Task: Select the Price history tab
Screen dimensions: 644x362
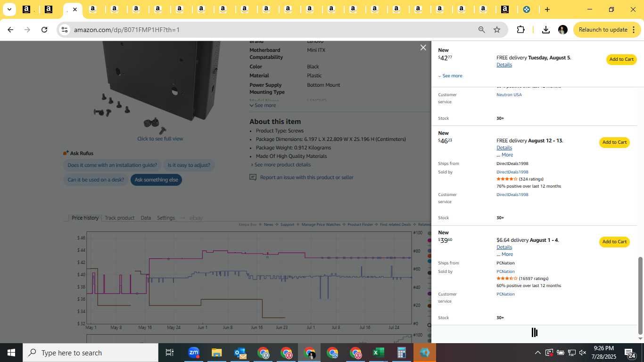Action: (x=85, y=218)
